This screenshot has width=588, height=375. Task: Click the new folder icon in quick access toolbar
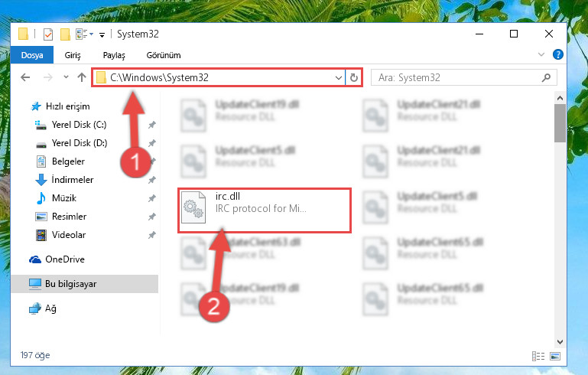coord(65,34)
